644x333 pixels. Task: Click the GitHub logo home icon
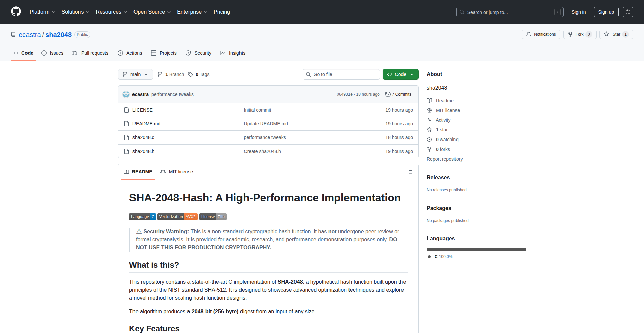point(16,12)
